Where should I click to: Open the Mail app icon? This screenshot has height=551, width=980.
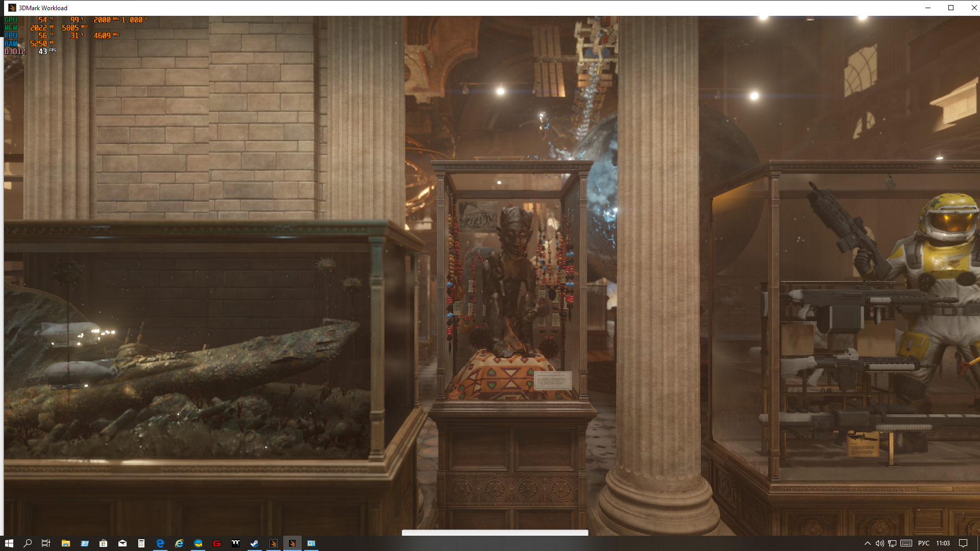[x=122, y=543]
